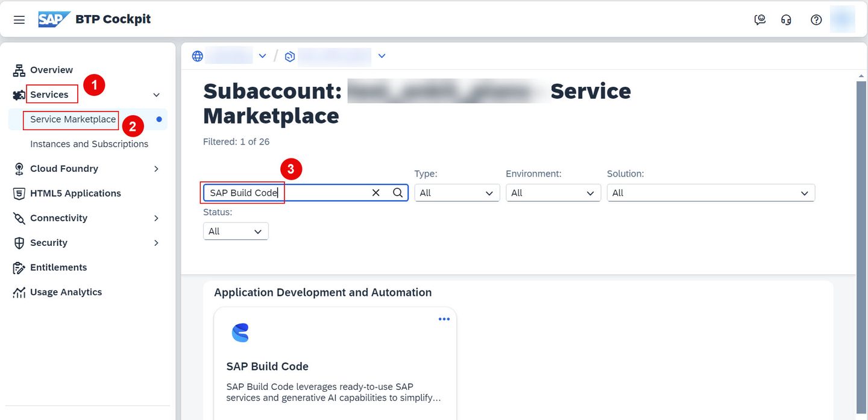Open Usage Analytics page
868x420 pixels.
coord(66,292)
